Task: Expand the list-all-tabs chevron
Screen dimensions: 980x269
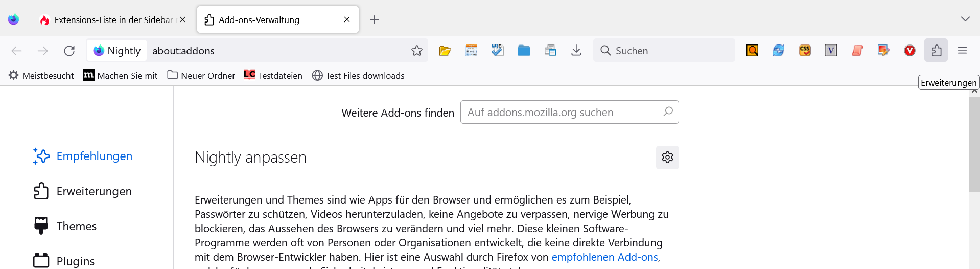Action: (x=965, y=19)
